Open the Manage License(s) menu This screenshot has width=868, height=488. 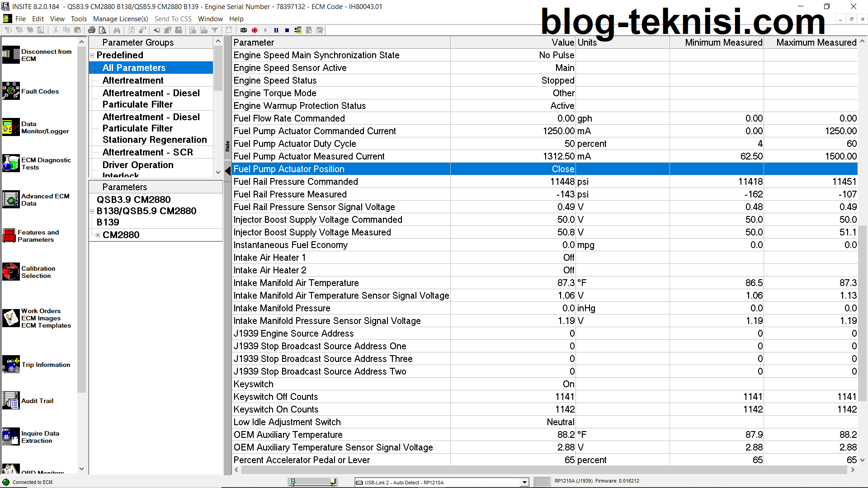(x=120, y=19)
